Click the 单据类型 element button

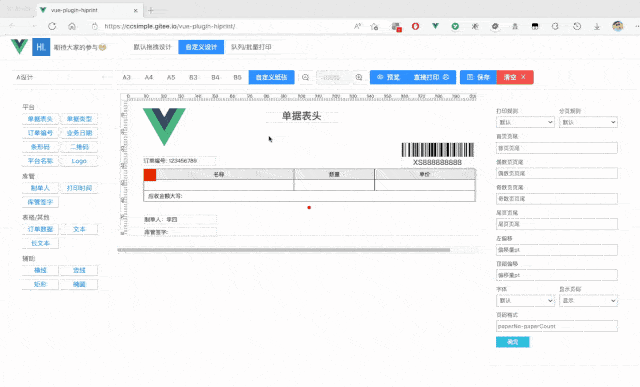pos(79,119)
